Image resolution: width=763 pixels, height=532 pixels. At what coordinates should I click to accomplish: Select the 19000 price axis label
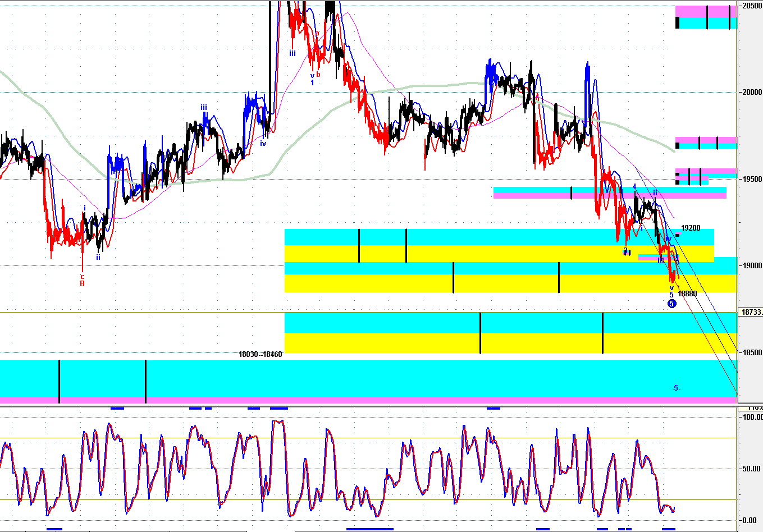pos(752,266)
